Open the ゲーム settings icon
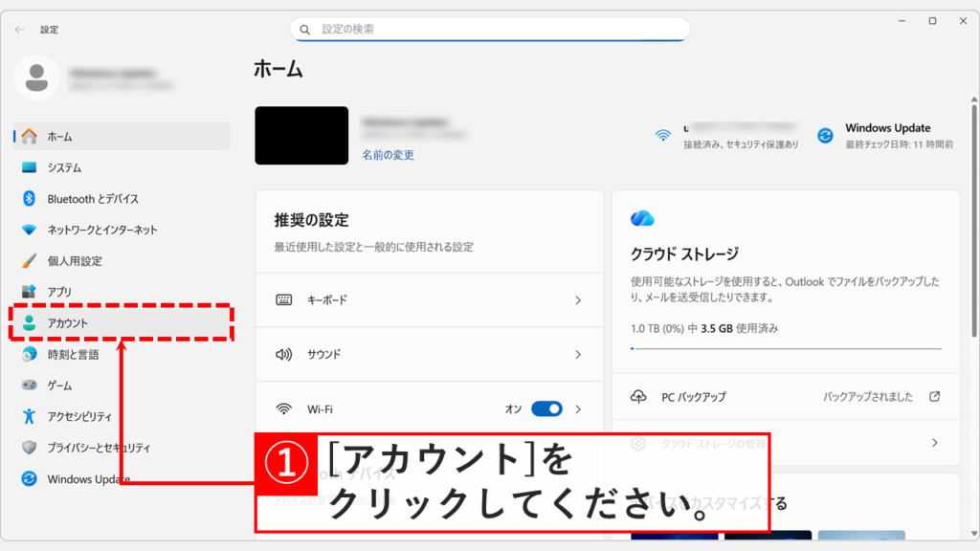 pyautogui.click(x=28, y=386)
